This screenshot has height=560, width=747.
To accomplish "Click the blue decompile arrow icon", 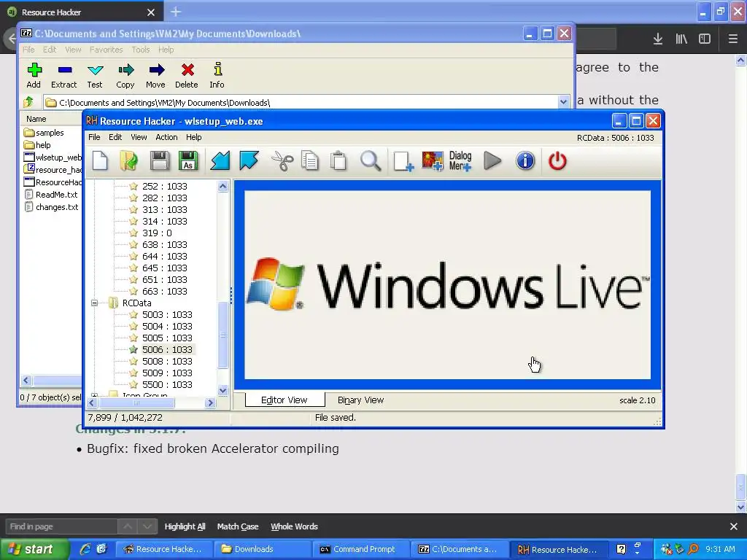I will [249, 161].
